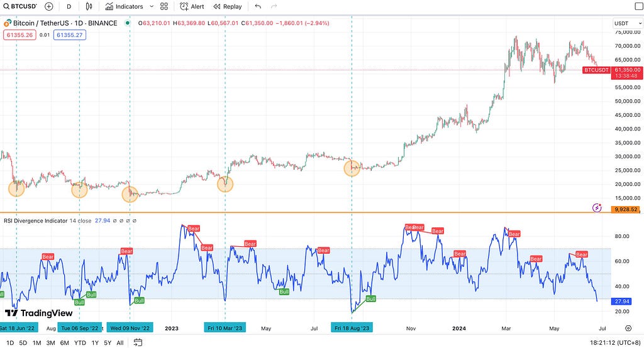Click the Bull label near Fri 18 Aug '23
This screenshot has height=348, width=644.
370,299
